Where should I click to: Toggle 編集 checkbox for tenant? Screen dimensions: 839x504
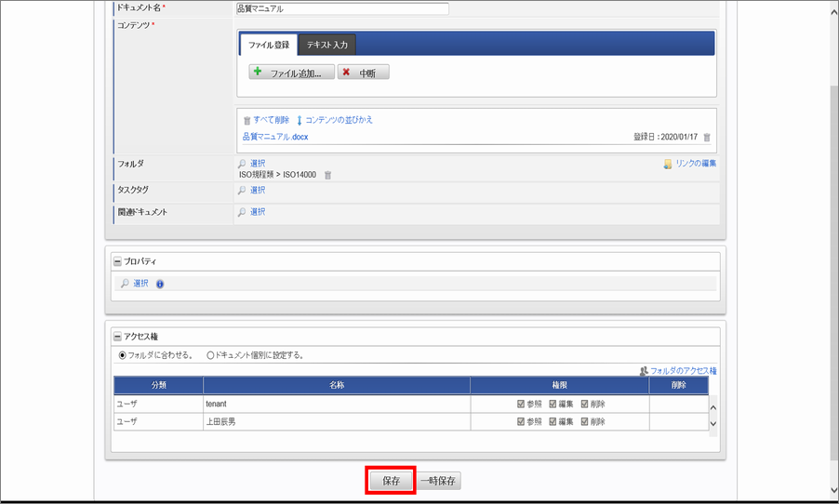(x=553, y=404)
